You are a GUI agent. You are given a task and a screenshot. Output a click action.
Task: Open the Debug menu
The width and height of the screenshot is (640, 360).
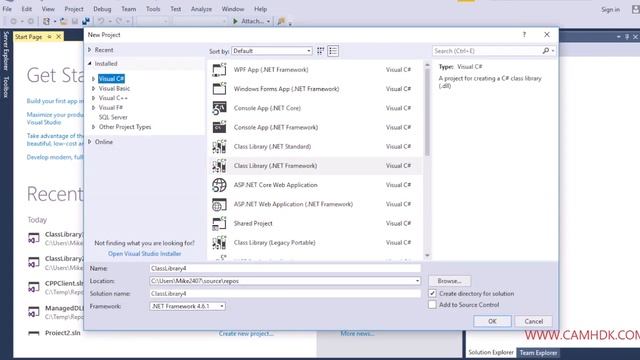[x=102, y=9]
